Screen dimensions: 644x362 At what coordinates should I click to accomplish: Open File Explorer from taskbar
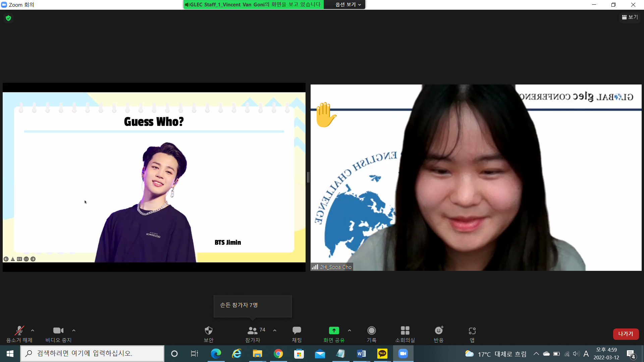(x=258, y=354)
